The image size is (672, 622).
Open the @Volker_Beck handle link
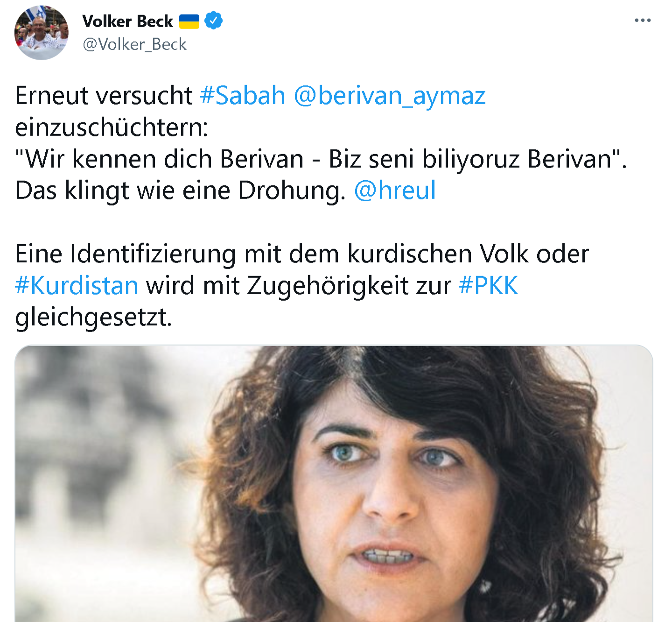[134, 44]
